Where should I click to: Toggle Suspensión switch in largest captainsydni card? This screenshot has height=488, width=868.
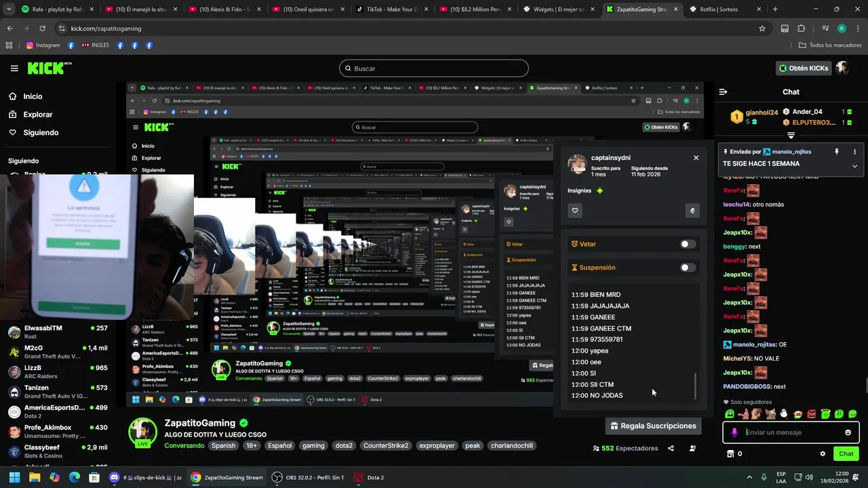688,268
